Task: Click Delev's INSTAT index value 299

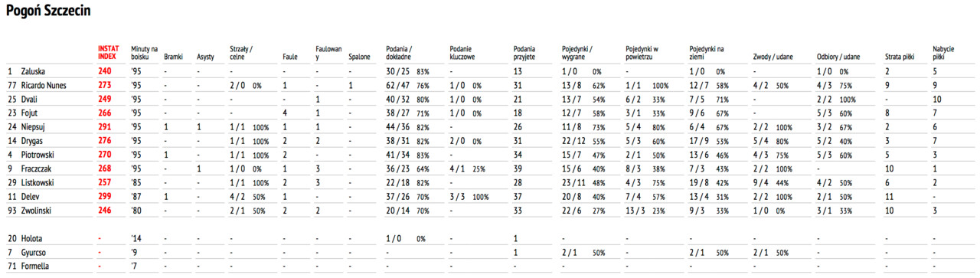Action: (104, 195)
